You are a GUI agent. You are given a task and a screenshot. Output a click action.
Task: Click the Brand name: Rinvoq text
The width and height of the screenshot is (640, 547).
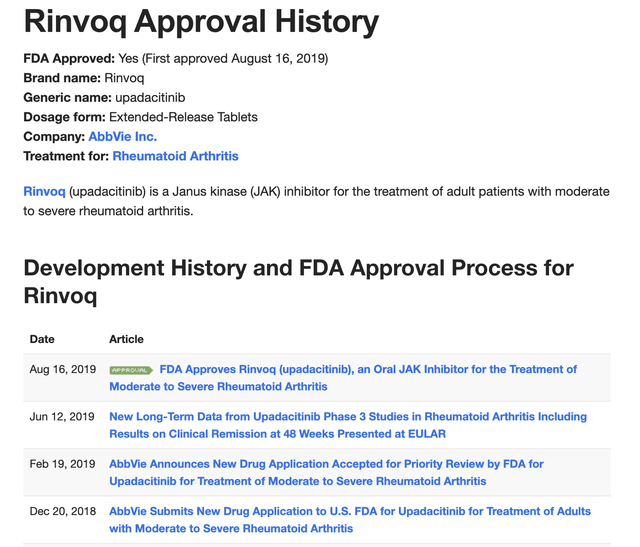point(84,78)
